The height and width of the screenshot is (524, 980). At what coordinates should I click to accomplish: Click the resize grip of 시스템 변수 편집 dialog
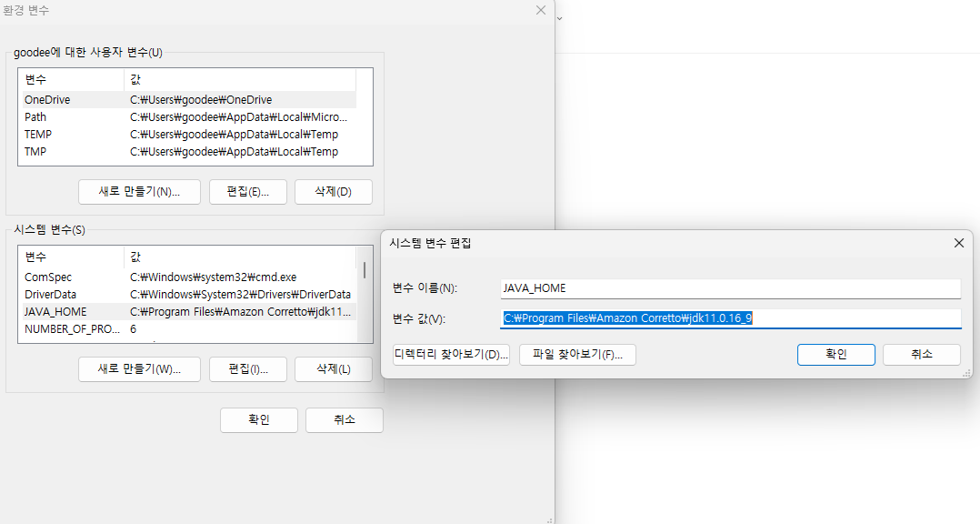[967, 373]
